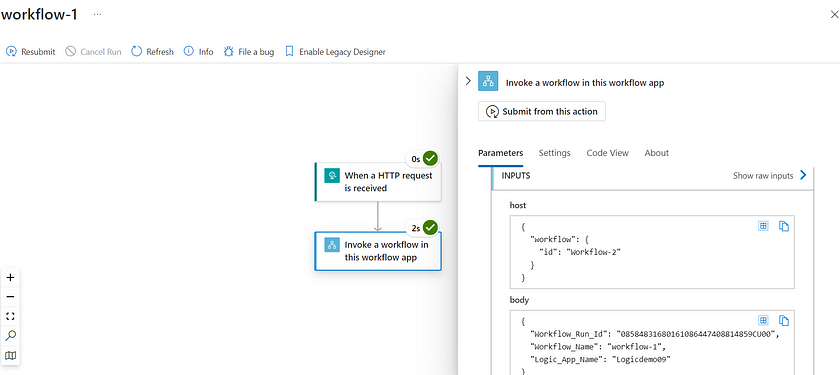
Task: Click the workflow-1 page title
Action: [39, 14]
